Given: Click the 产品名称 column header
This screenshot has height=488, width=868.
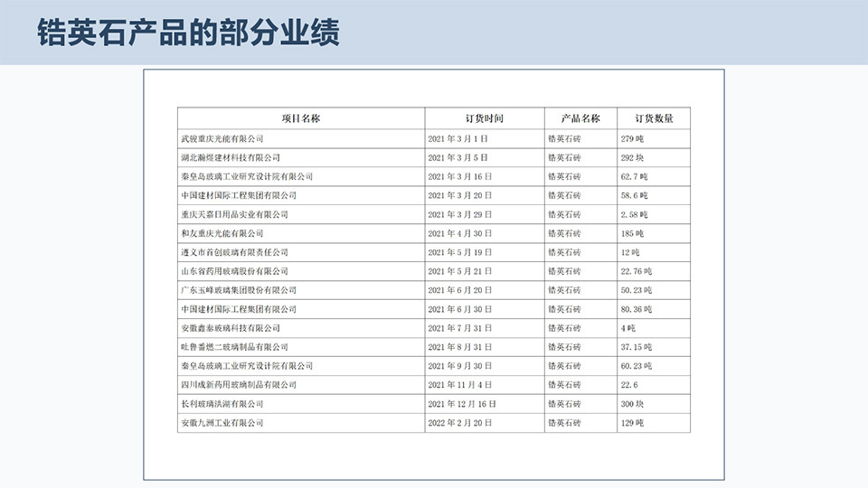Looking at the screenshot, I should point(580,118).
